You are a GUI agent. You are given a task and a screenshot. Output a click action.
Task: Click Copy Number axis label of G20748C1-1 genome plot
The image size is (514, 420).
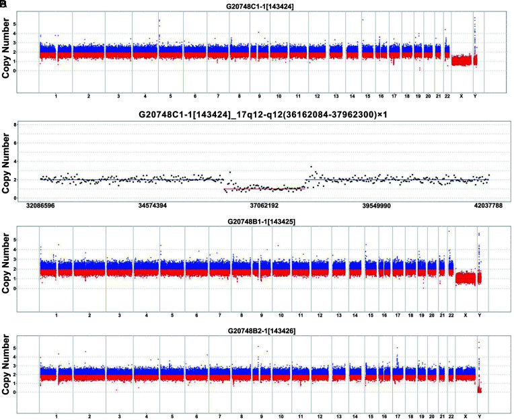click(x=5, y=48)
